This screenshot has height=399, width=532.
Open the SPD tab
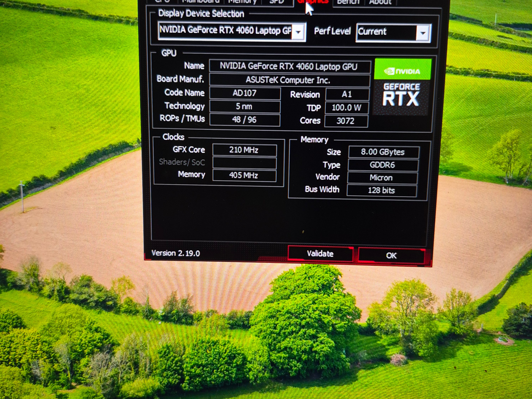click(277, 2)
